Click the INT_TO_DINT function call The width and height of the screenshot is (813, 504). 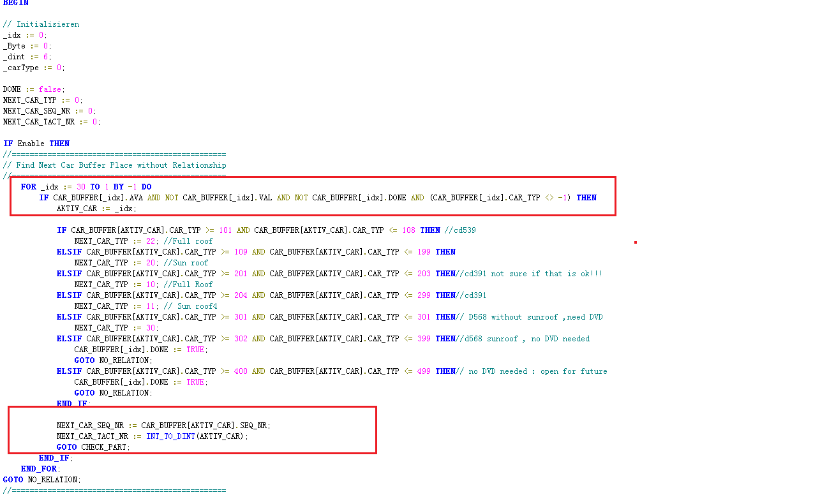point(170,436)
